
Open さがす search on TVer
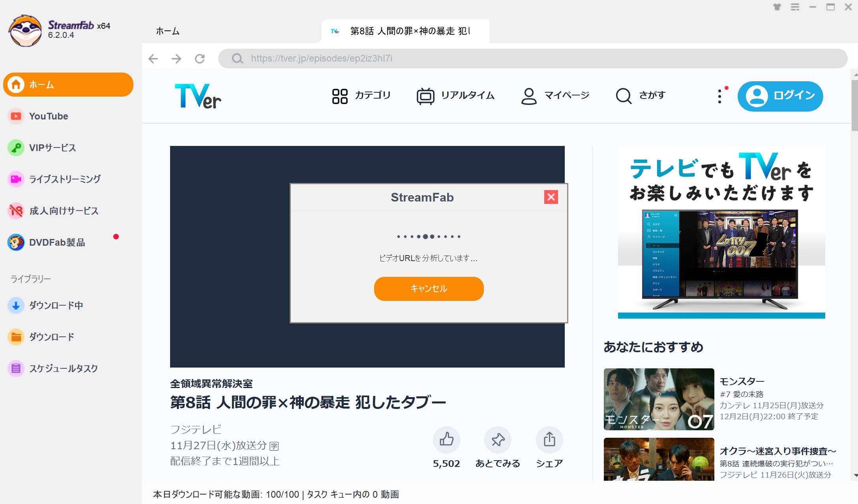pos(641,95)
